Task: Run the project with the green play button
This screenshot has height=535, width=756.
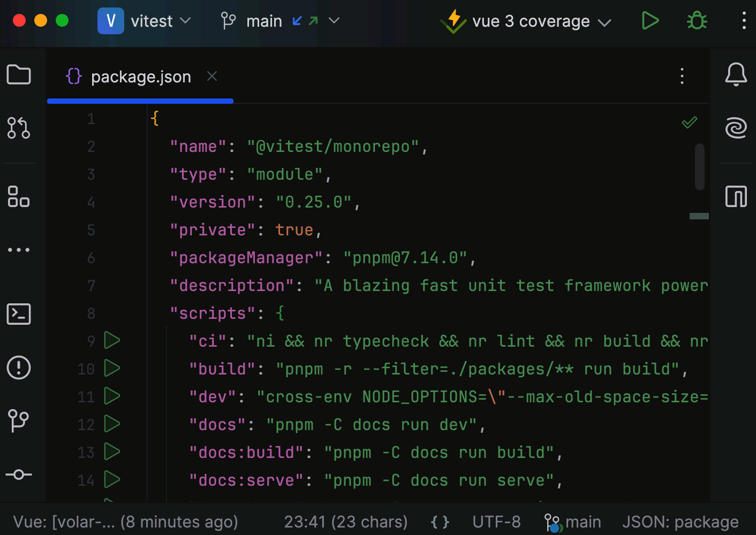Action: pyautogui.click(x=650, y=21)
